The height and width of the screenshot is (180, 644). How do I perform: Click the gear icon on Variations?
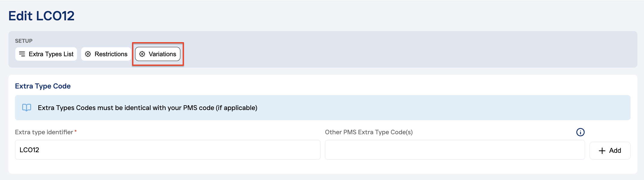(x=142, y=54)
